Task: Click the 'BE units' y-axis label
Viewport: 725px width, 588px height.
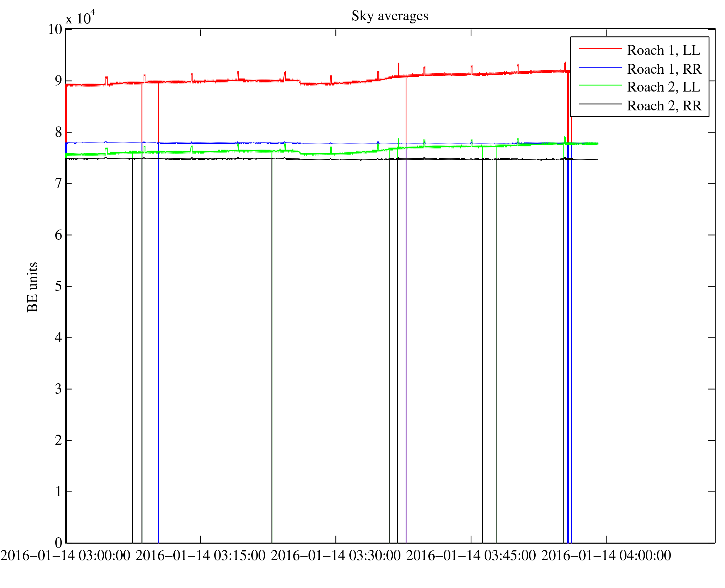Action: point(32,287)
